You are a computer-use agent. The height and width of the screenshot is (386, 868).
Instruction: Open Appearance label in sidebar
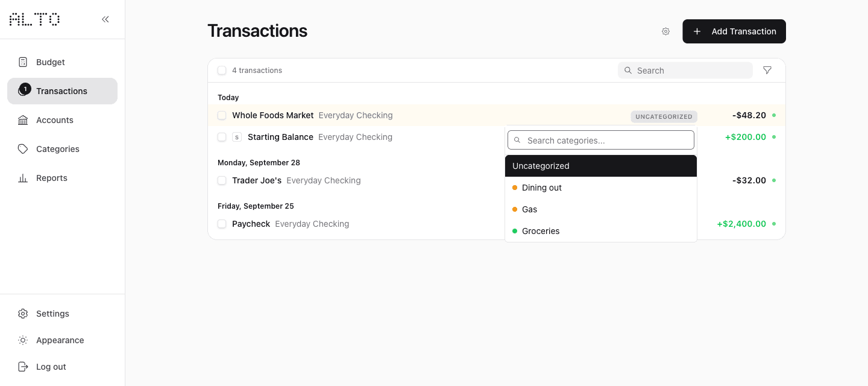60,340
